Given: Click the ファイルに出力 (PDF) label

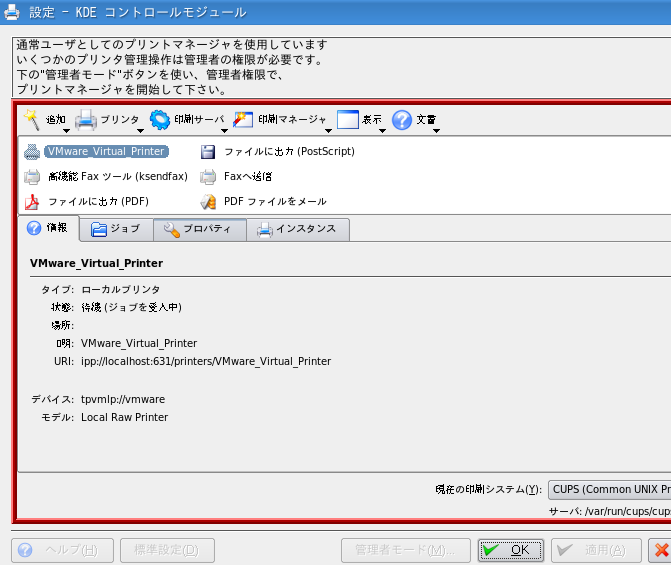Looking at the screenshot, I should [x=98, y=202].
